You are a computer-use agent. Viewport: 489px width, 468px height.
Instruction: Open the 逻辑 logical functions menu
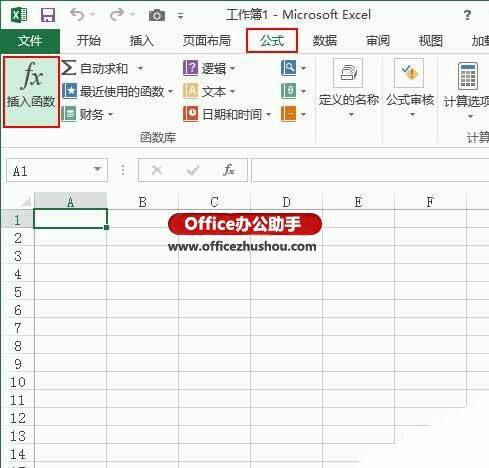(209, 68)
